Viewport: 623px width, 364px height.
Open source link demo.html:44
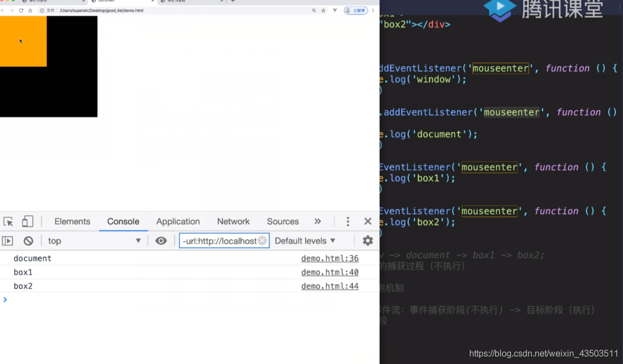(330, 286)
